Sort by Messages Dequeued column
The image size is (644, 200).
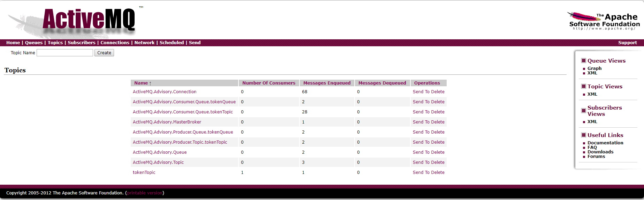point(382,83)
